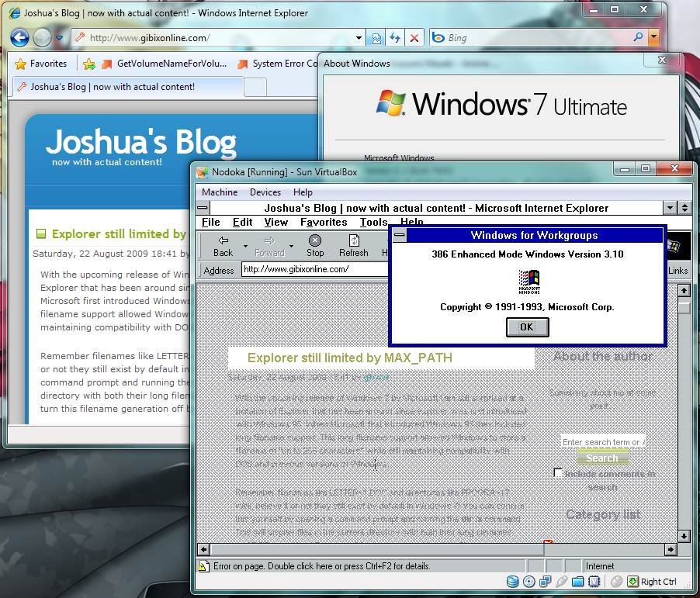Open Favorites menu in guest Internet Explorer
This screenshot has width=700, height=598.
324,223
